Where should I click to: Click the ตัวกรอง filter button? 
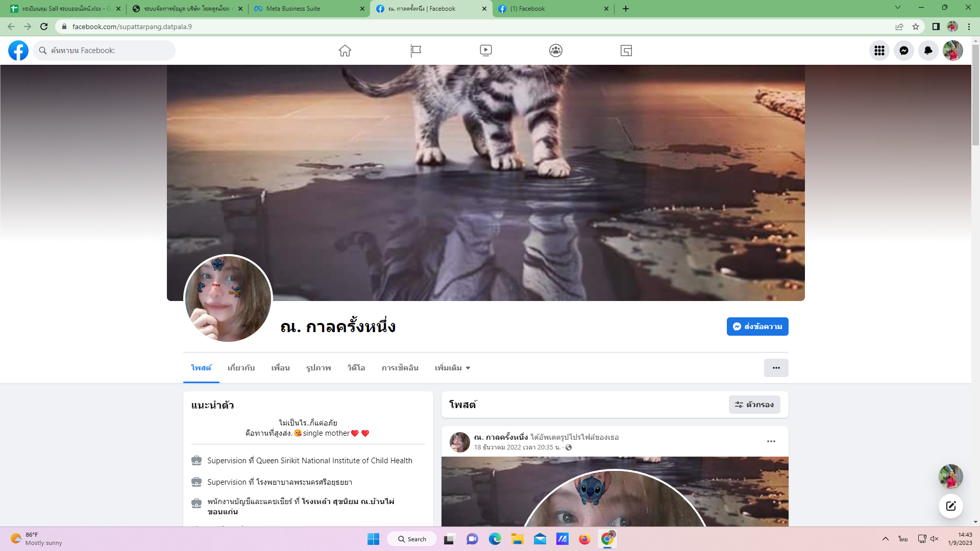pyautogui.click(x=754, y=405)
